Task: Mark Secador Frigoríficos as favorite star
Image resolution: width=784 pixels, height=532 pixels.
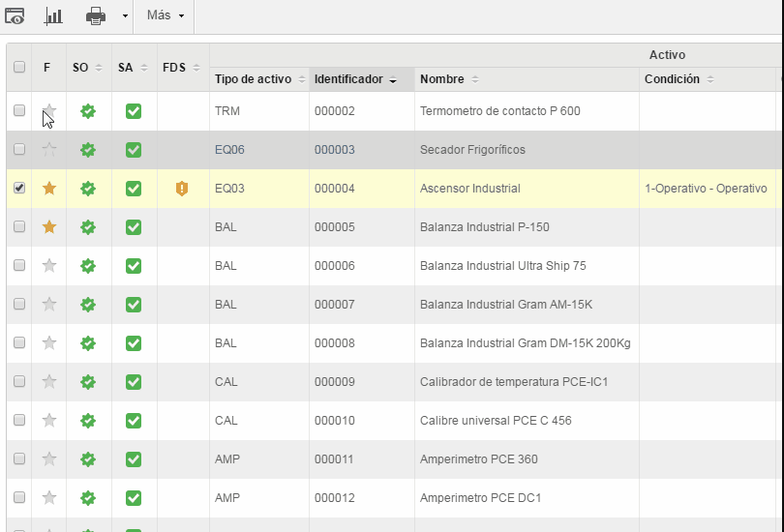Action: (x=49, y=149)
